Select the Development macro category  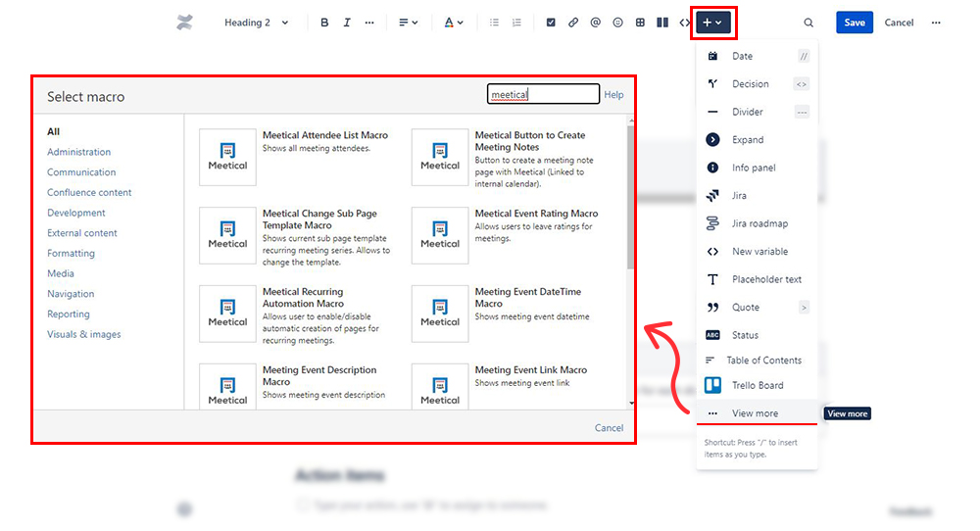point(76,213)
